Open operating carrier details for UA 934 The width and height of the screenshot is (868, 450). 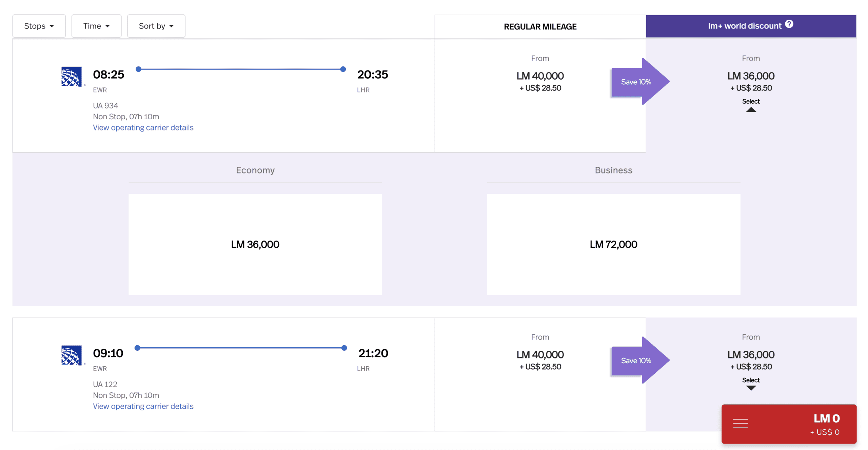[x=143, y=127]
